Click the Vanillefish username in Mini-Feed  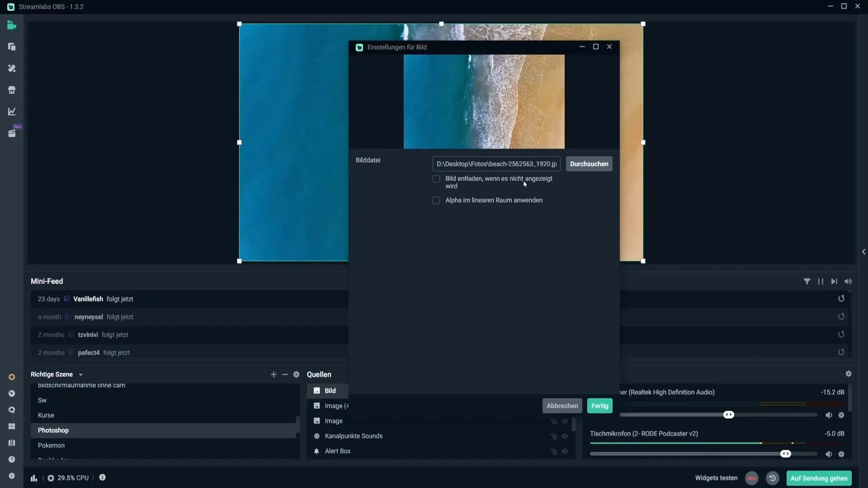(88, 299)
